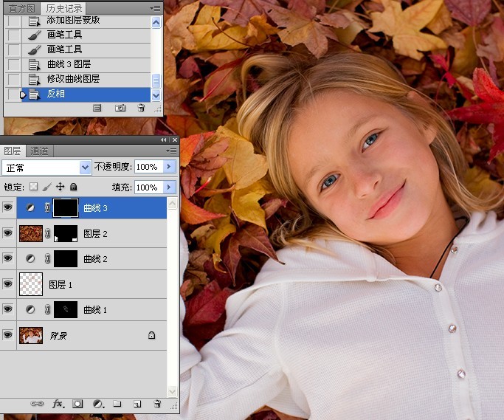Close the Layers panel with X
This screenshot has height=420, width=504.
pos(175,140)
